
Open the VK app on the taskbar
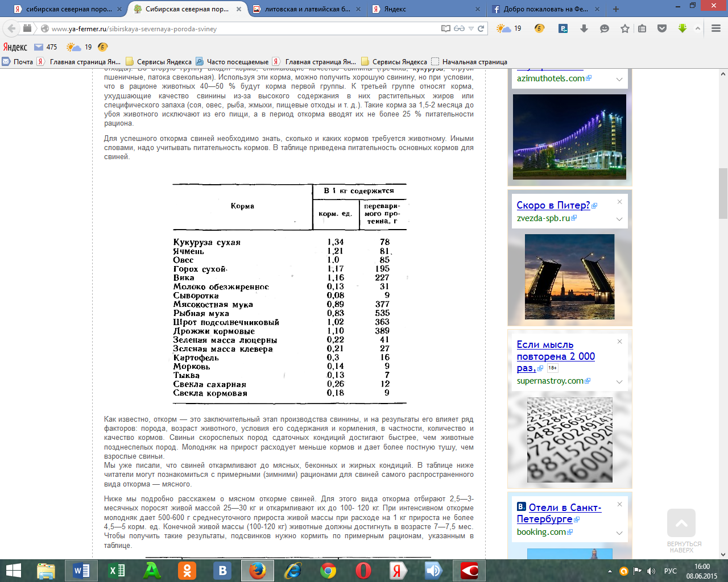pos(222,570)
